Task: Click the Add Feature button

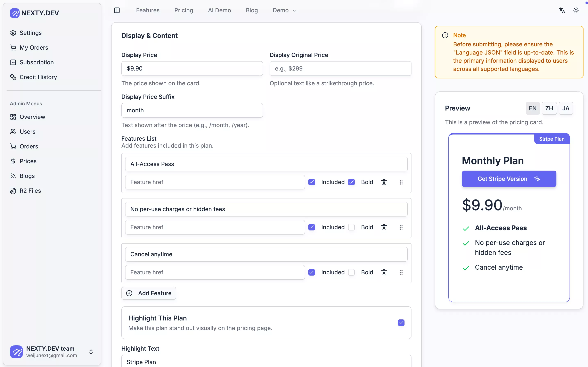Action: click(x=149, y=293)
